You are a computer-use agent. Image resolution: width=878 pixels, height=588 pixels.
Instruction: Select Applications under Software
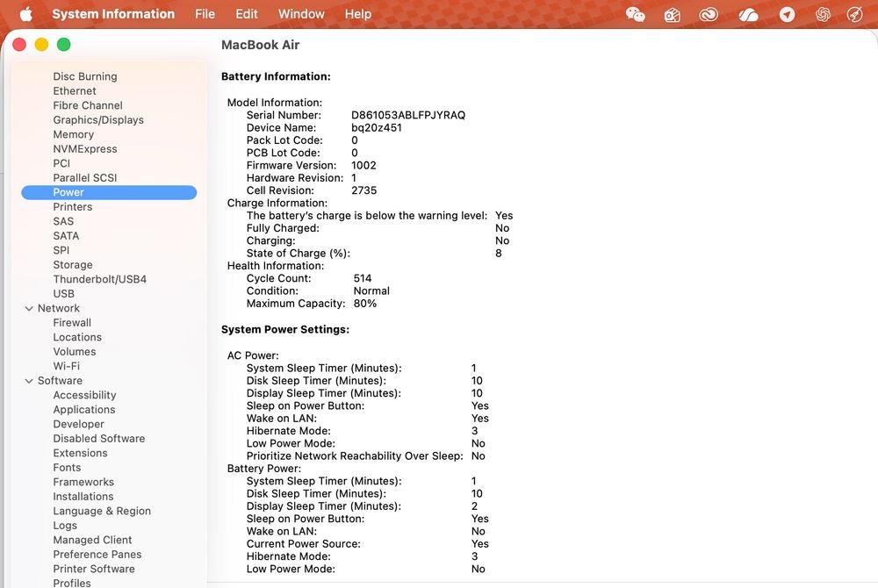84,410
